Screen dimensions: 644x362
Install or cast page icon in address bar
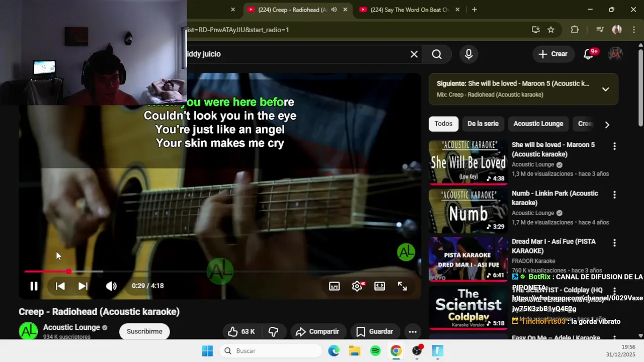pos(536,30)
